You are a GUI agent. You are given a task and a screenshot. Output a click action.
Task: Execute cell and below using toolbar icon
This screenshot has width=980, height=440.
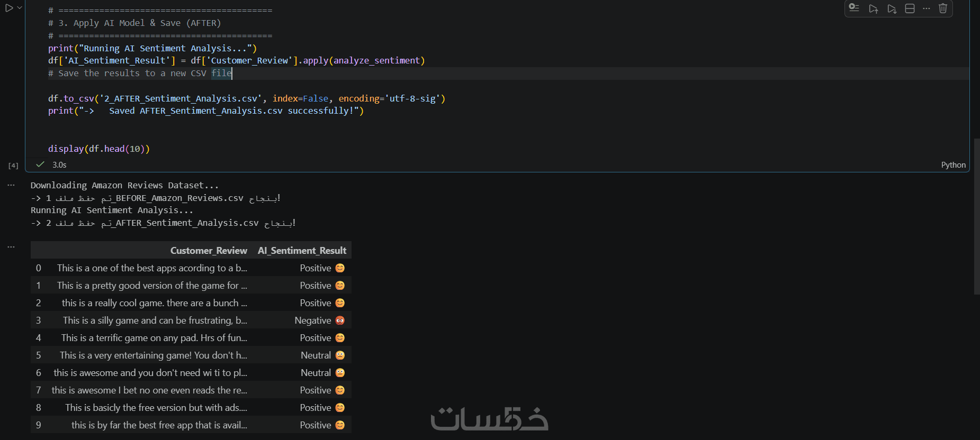892,8
